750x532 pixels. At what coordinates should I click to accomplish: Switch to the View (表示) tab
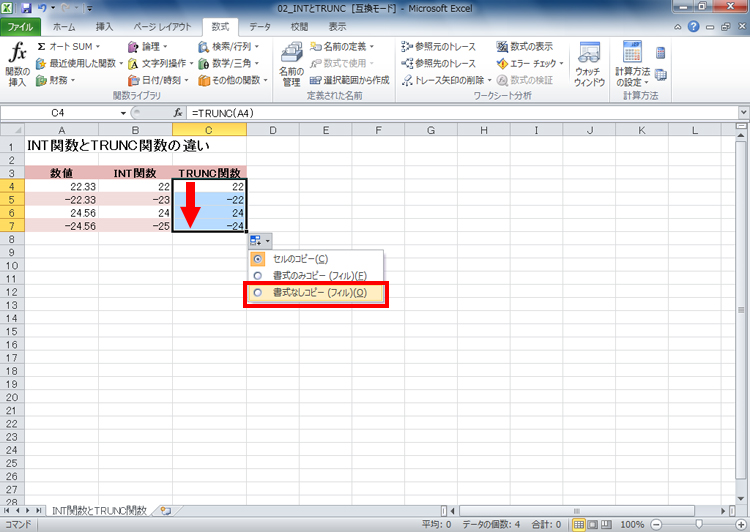[x=337, y=27]
